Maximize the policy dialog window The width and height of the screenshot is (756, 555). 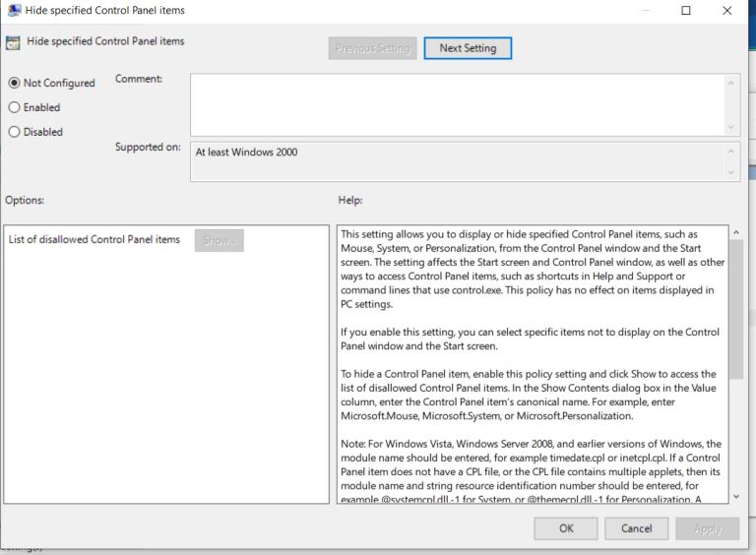(685, 10)
